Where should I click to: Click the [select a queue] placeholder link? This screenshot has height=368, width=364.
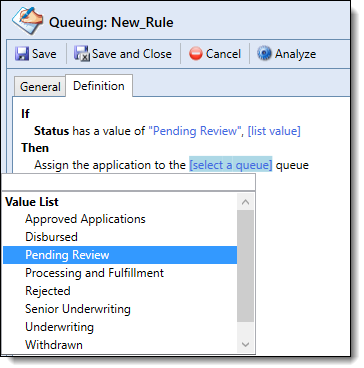point(231,165)
